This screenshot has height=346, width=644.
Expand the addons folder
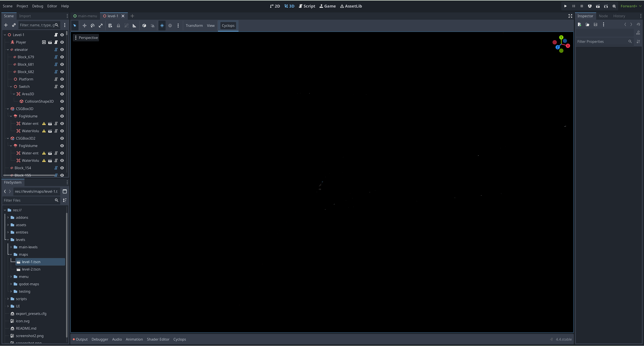tap(8, 218)
